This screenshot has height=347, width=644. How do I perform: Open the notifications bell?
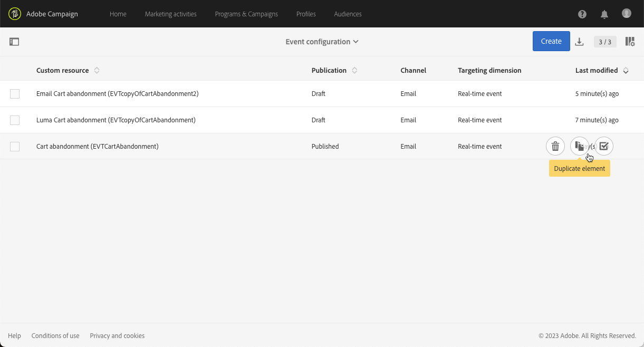604,14
